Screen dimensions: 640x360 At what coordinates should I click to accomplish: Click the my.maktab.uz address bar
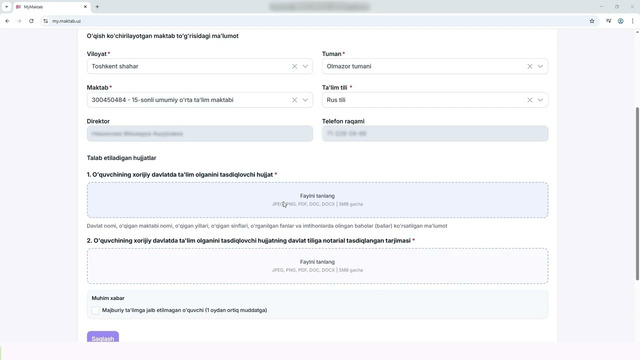[x=318, y=21]
